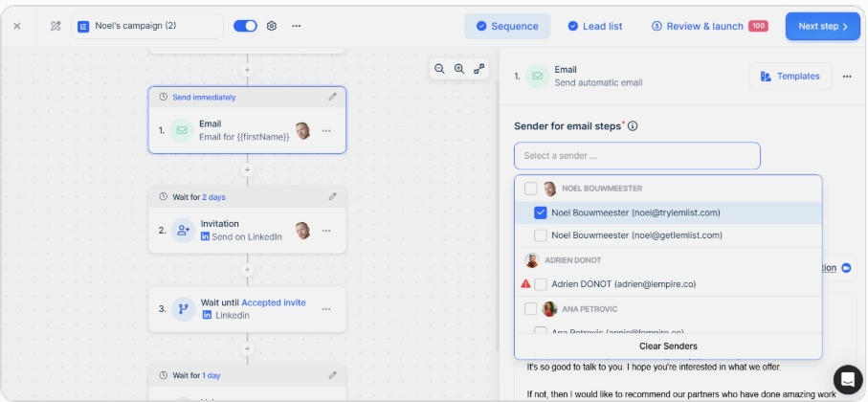Open the Review & launch tab
The image size is (868, 402).
(x=709, y=26)
